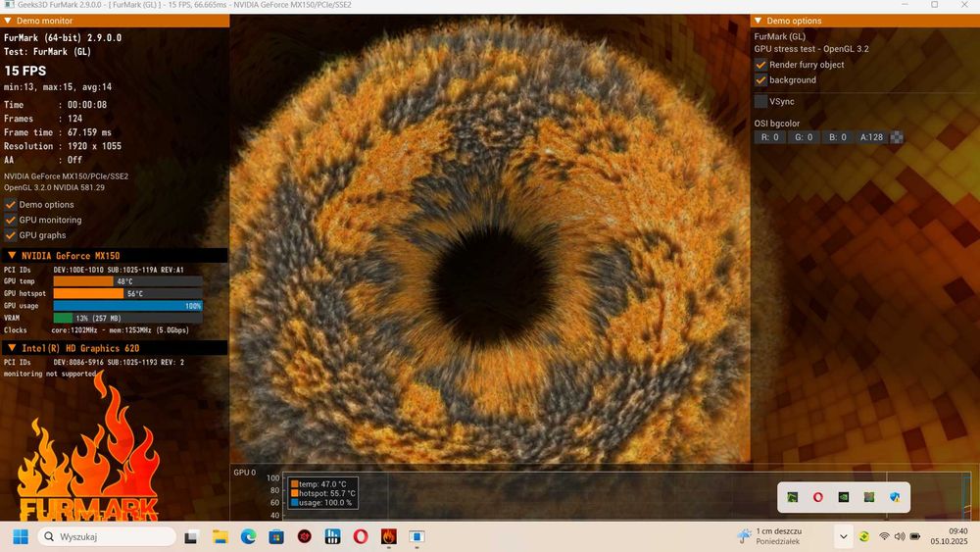Open the weather widget showing deszczu
Screen dimensions: 980x552
point(770,535)
